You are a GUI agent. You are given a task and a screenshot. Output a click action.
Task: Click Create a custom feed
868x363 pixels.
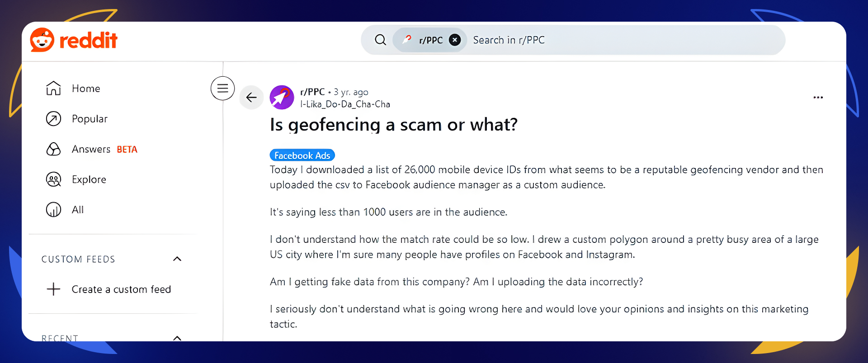click(121, 289)
